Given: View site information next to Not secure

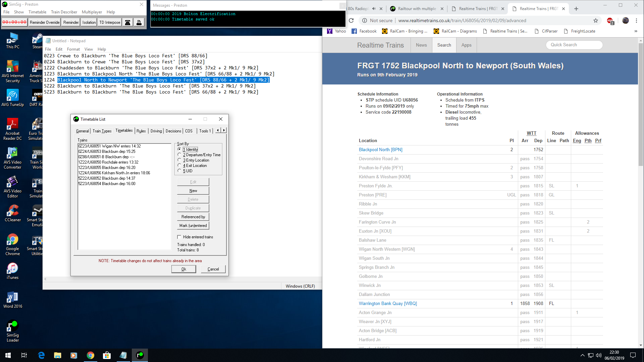Looking at the screenshot, I should pyautogui.click(x=364, y=20).
